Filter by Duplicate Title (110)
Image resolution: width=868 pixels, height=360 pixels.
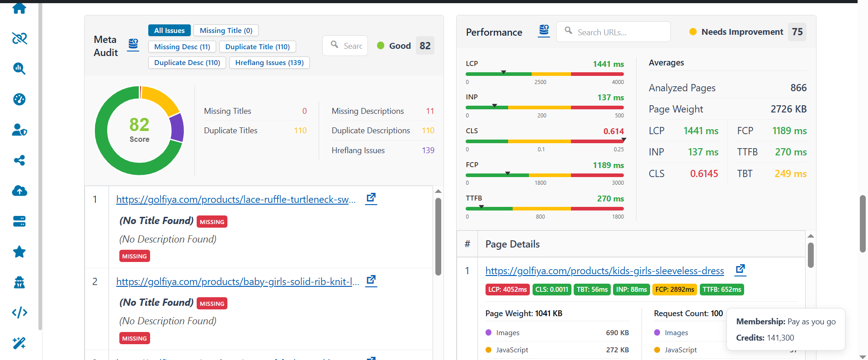tap(257, 47)
